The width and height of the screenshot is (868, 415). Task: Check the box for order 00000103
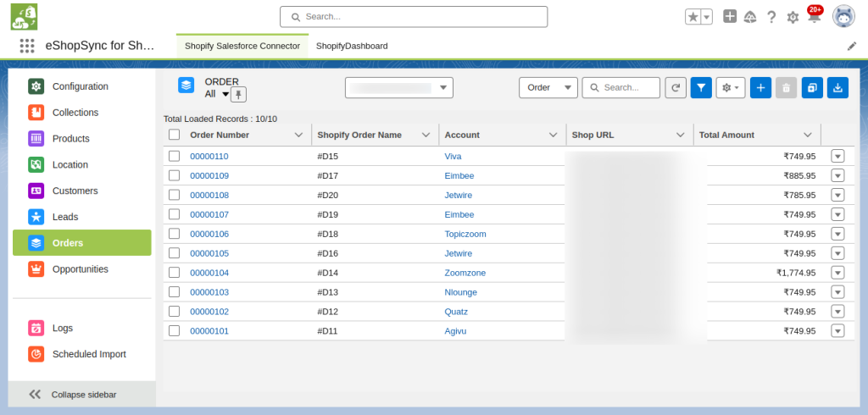pyautogui.click(x=175, y=291)
